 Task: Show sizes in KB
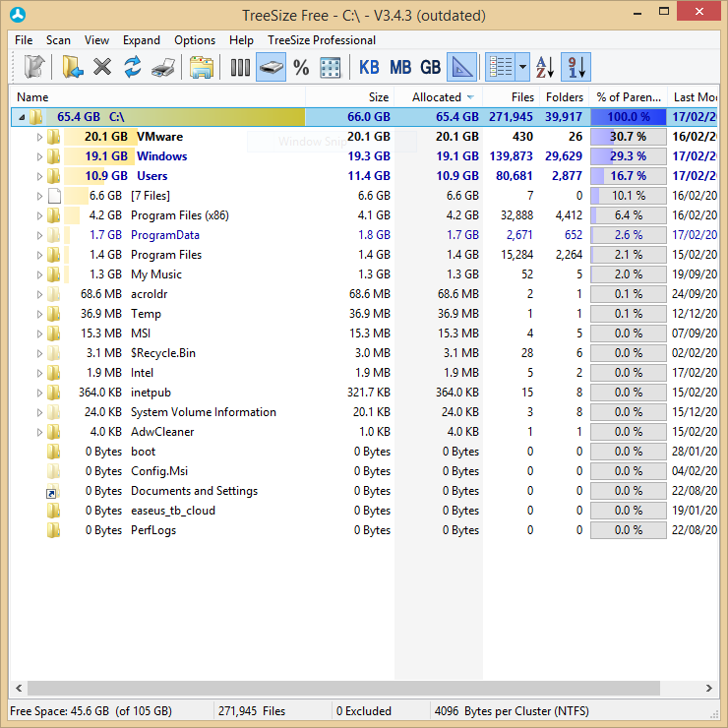coord(369,67)
